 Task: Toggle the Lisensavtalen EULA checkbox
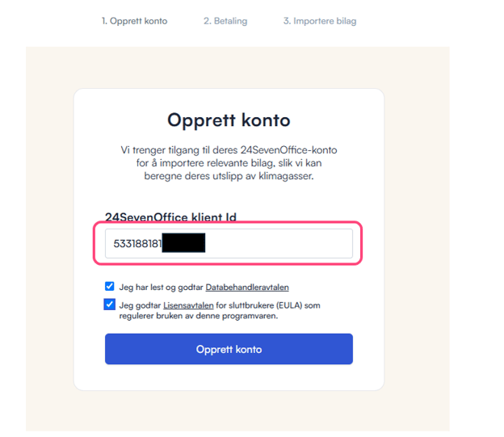pos(110,305)
